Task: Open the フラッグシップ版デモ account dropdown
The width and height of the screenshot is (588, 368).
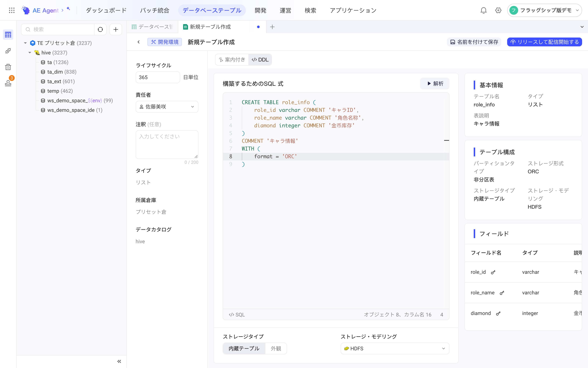Action: point(544,10)
